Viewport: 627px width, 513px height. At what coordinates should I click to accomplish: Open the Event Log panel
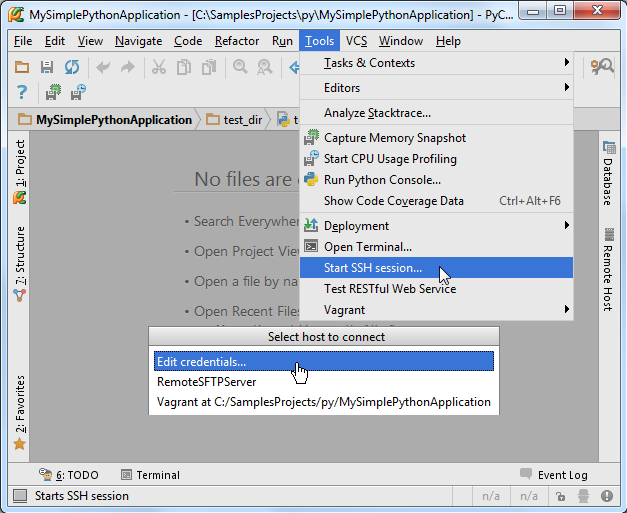coord(553,475)
